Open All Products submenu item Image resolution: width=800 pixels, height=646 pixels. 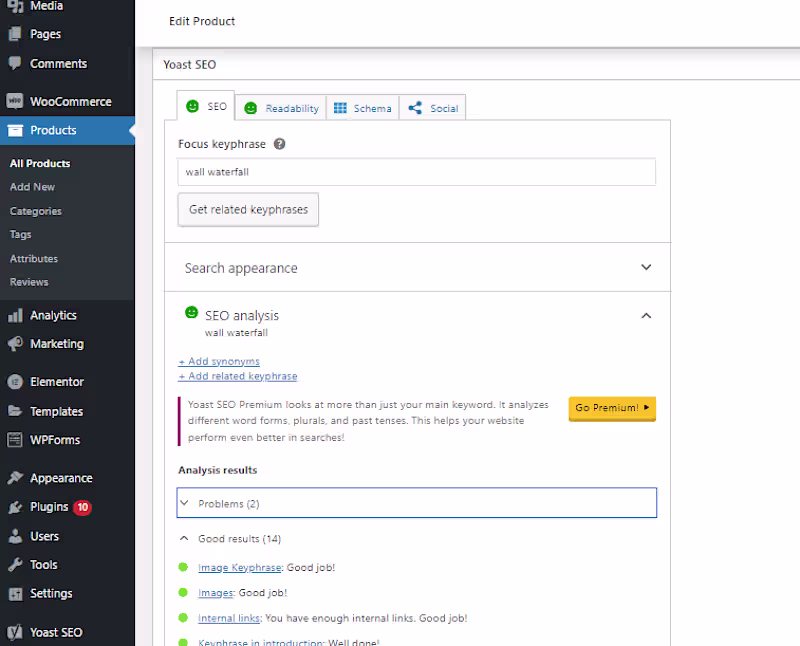coord(40,163)
